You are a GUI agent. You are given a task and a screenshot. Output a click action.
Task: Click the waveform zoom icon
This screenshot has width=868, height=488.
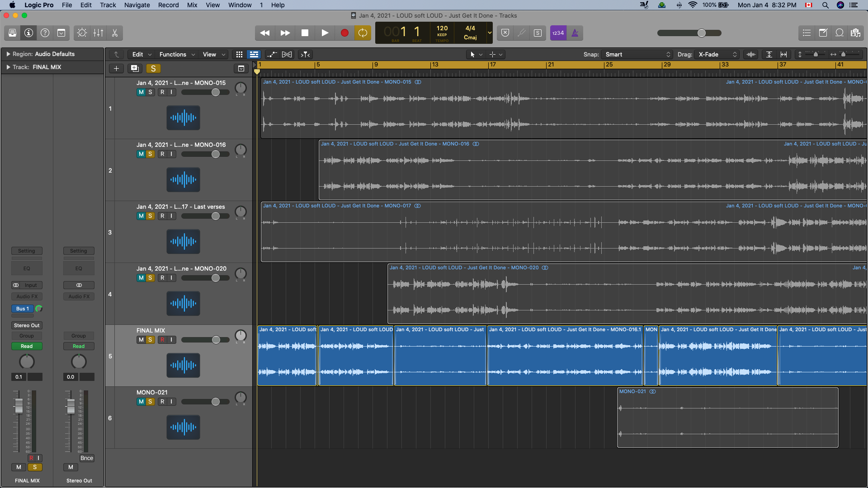tap(751, 55)
